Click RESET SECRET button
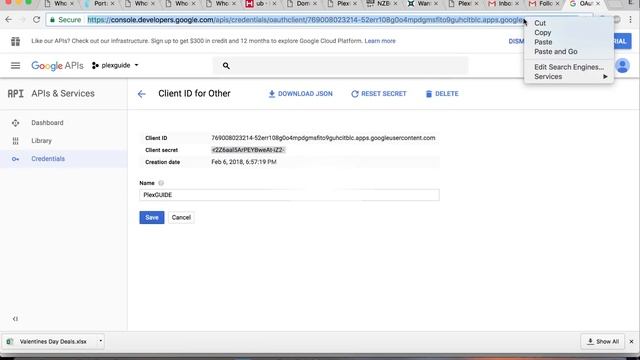Image resolution: width=640 pixels, height=360 pixels. (379, 94)
